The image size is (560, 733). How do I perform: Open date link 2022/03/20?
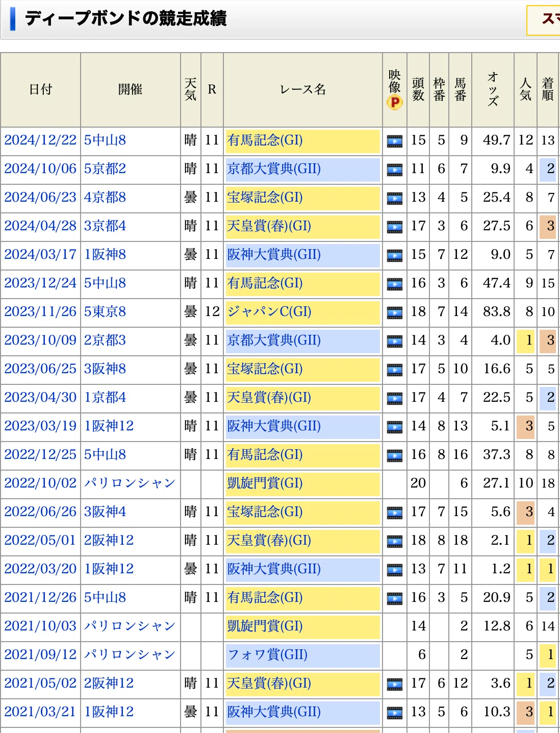(x=40, y=569)
